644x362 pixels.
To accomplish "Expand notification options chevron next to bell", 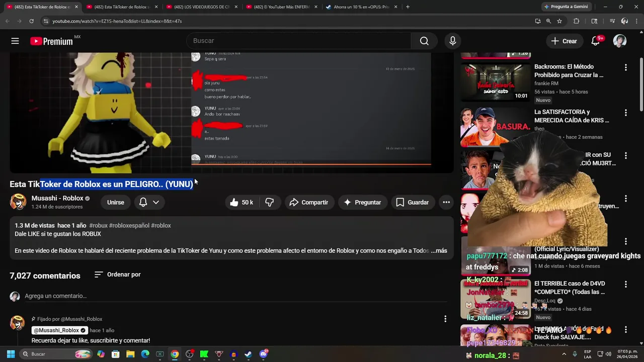I will (x=156, y=202).
